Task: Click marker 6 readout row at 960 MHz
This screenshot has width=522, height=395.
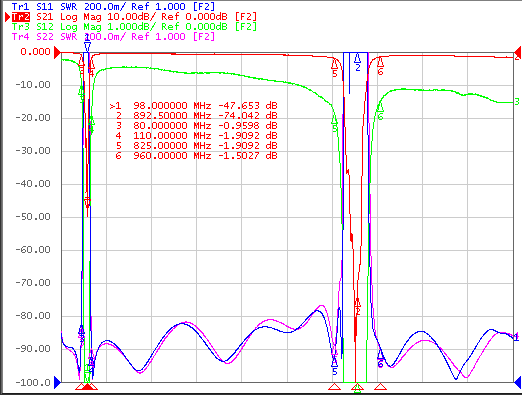Action: 194,156
